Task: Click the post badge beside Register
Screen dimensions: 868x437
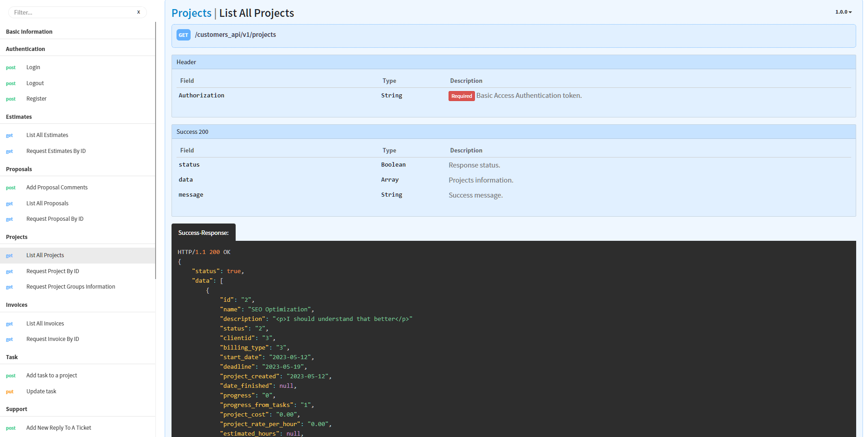Action: tap(10, 99)
